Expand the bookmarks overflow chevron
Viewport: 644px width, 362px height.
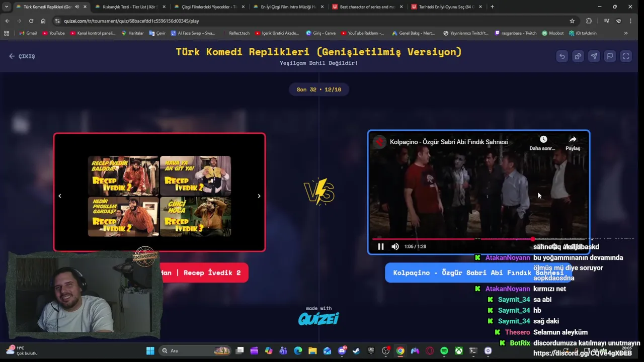point(626,33)
